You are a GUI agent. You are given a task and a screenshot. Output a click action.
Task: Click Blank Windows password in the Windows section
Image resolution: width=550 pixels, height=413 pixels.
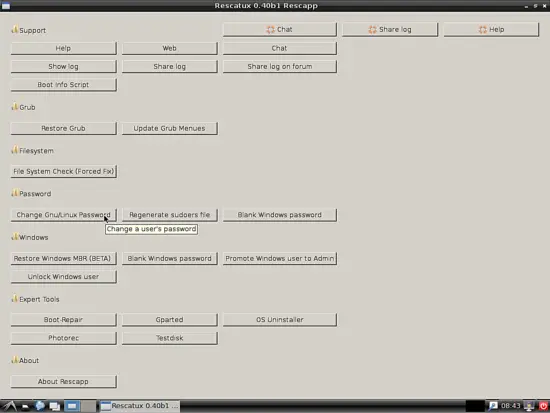169,258
